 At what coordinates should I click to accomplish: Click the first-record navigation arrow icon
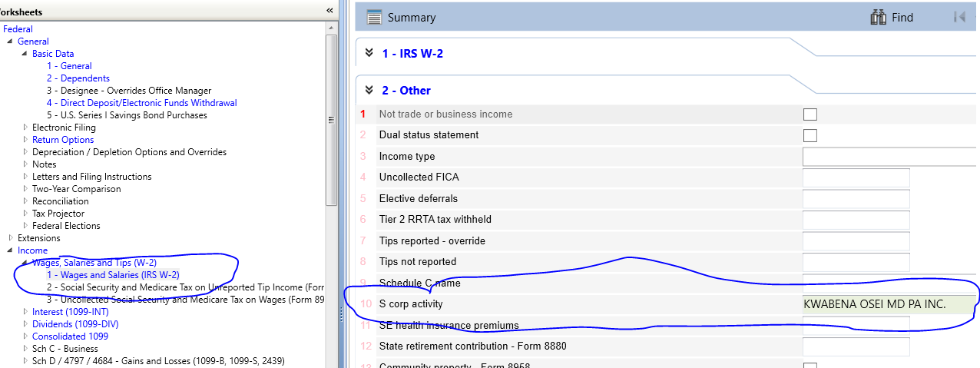pyautogui.click(x=959, y=17)
